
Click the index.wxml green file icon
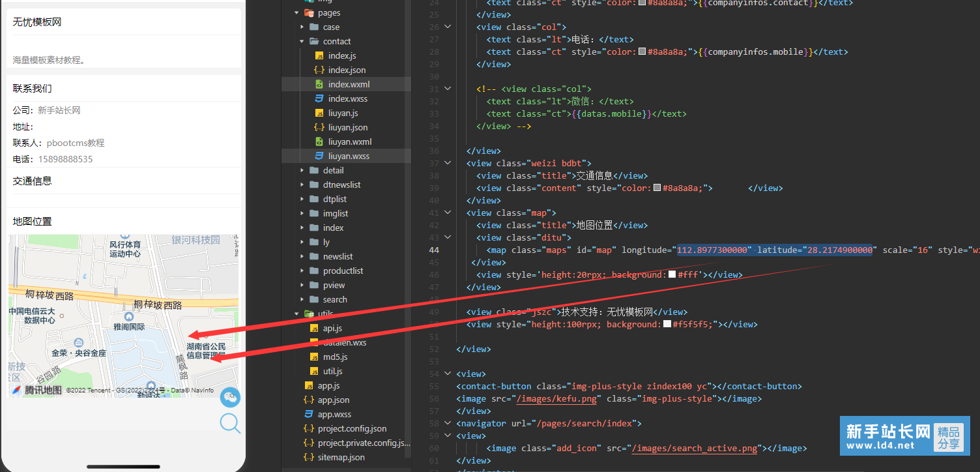(x=319, y=84)
